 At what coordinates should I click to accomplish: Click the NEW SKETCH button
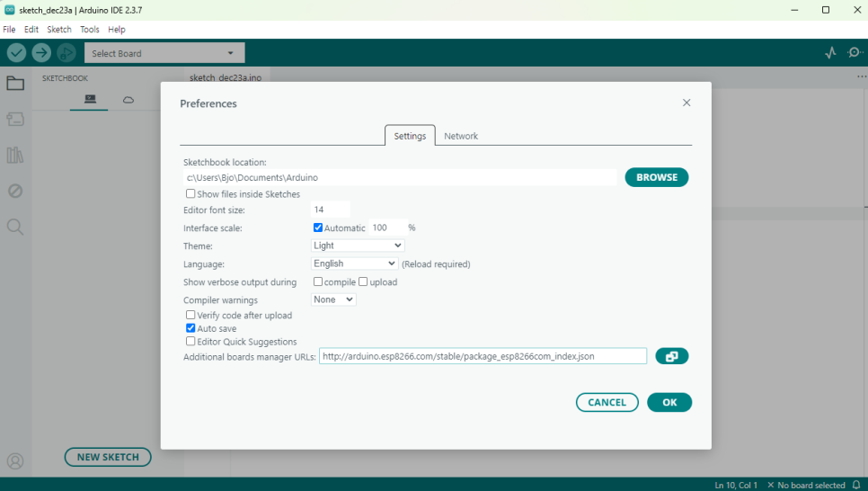pos(108,457)
